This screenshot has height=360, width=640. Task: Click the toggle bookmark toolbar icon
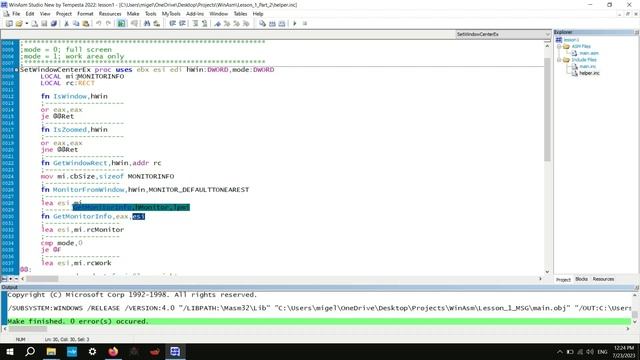(x=218, y=24)
